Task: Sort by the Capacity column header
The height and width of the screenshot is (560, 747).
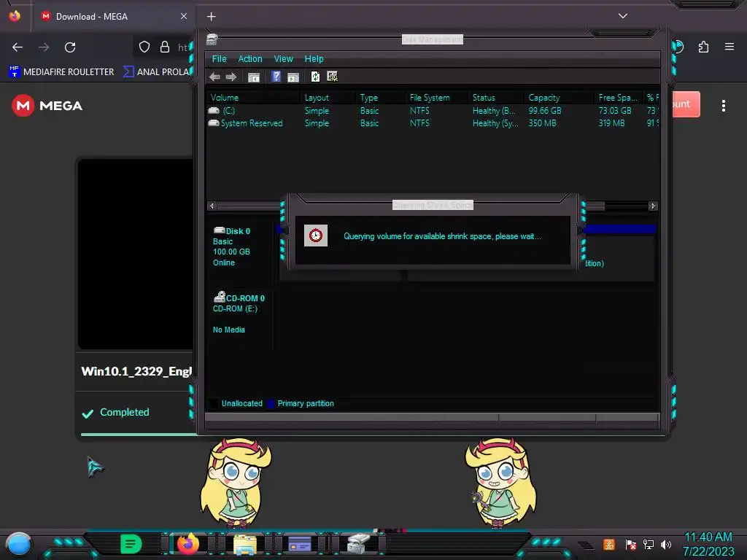Action: tap(560, 98)
